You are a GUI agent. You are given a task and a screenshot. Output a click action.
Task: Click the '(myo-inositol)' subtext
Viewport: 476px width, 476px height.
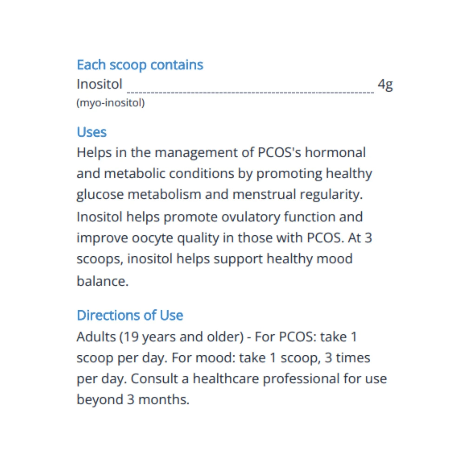[111, 103]
